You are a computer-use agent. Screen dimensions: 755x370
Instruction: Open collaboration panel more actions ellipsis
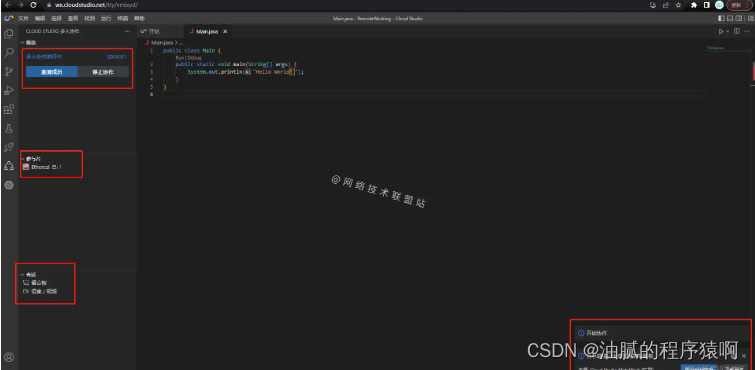127,31
